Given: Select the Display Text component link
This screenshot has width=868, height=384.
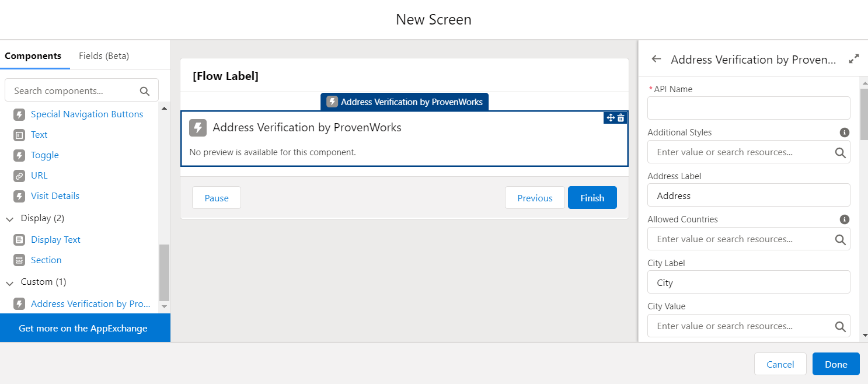Looking at the screenshot, I should coord(55,240).
